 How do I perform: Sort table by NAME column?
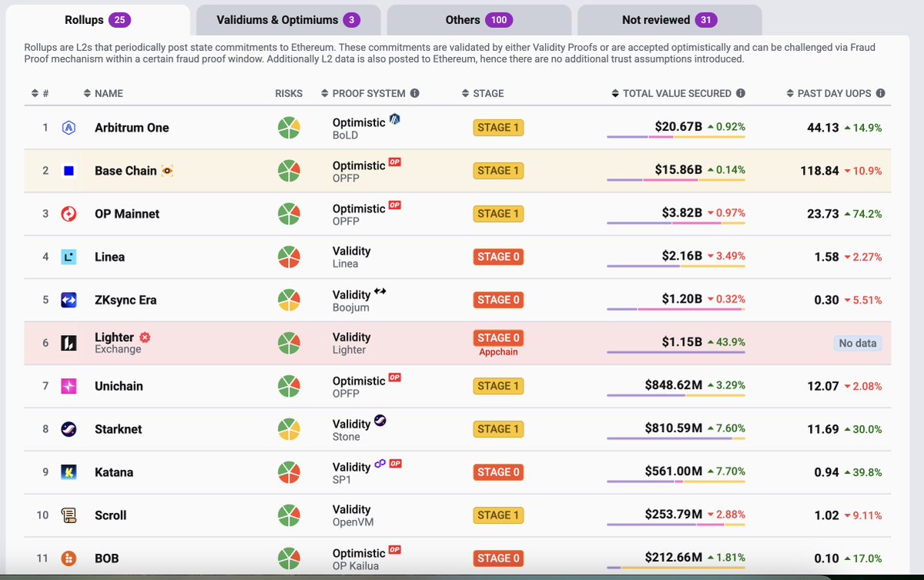(x=102, y=93)
